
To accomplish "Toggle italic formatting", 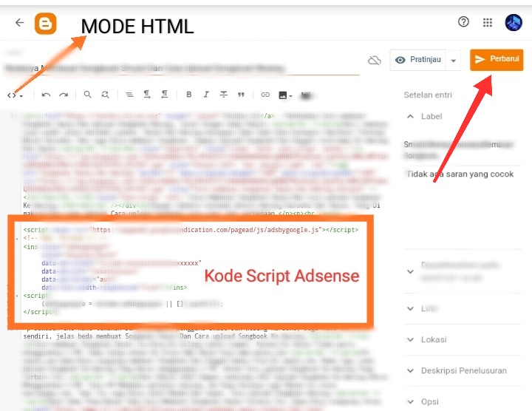I will click(x=206, y=95).
